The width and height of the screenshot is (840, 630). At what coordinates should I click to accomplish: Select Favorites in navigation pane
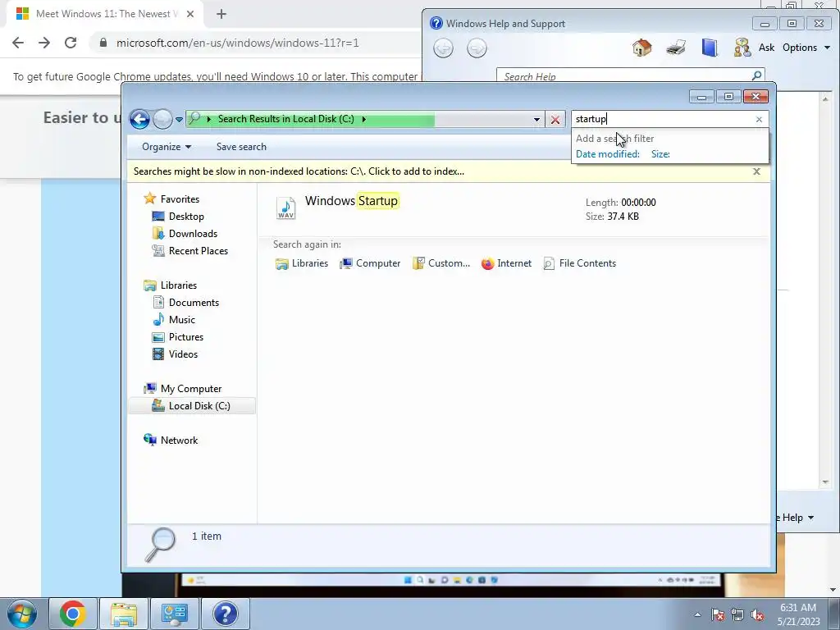tap(171, 199)
